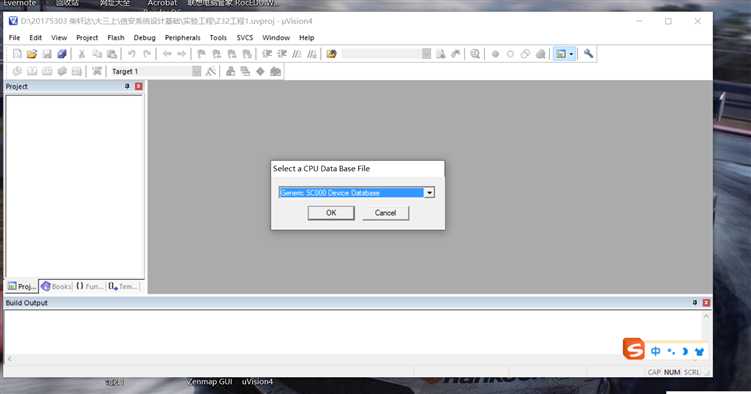Open the Peripherals menu
The image size is (751, 394).
[182, 37]
